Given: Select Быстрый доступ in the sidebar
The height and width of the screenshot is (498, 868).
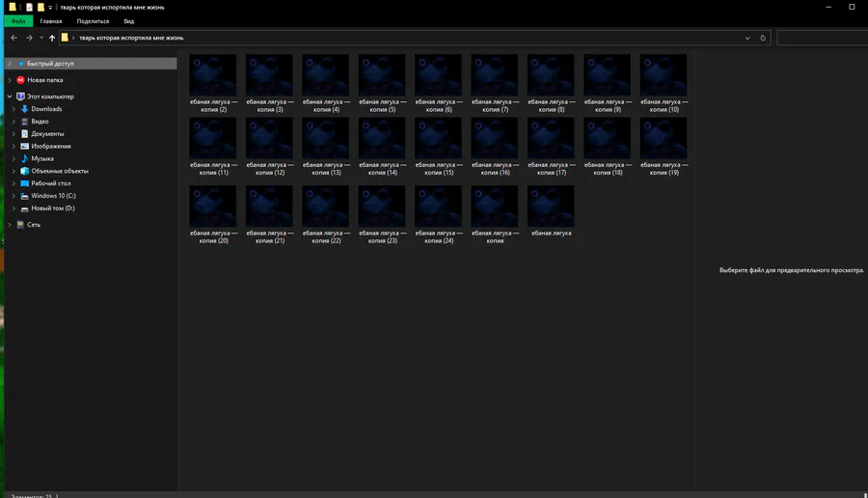Looking at the screenshot, I should (91, 64).
